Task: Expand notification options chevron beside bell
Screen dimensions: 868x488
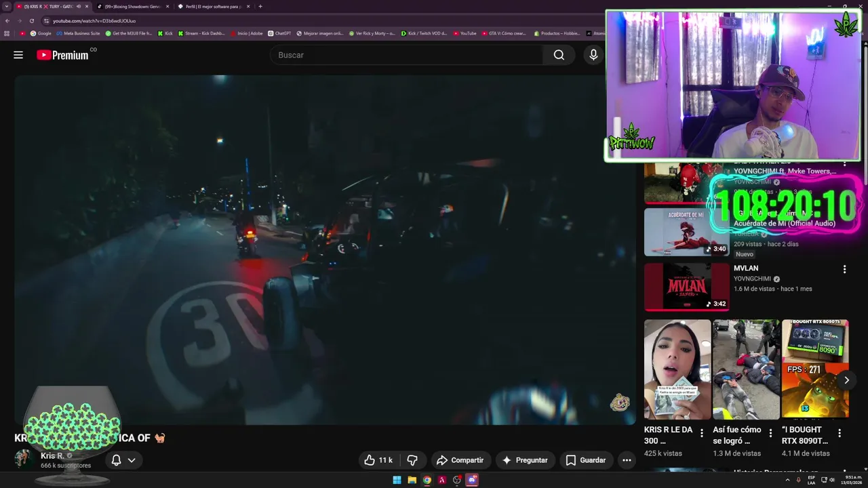Action: (132, 460)
